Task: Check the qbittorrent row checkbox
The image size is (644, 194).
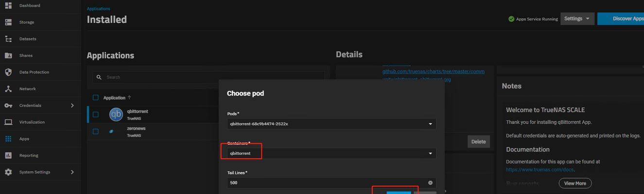Action: tap(95, 114)
